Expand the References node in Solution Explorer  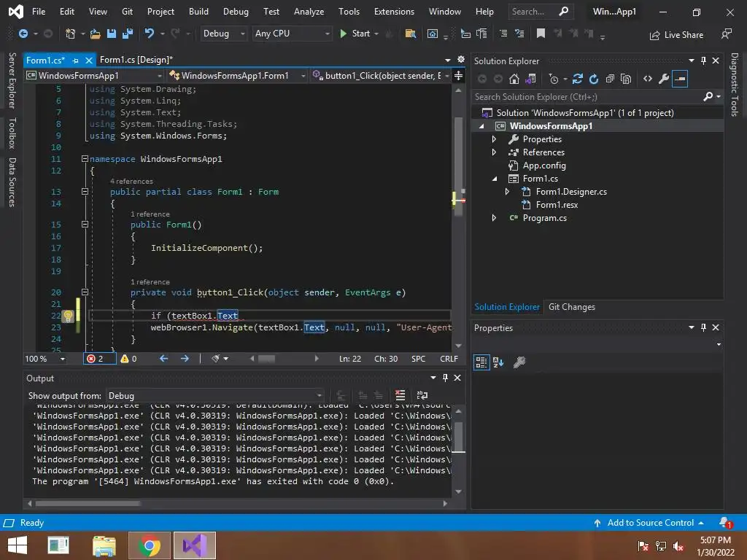[494, 152]
